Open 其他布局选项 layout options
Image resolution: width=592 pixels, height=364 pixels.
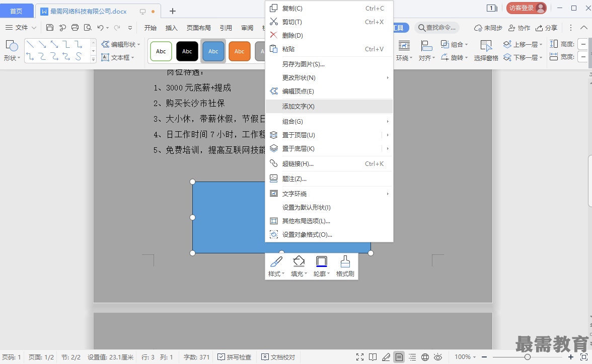[x=329, y=221]
